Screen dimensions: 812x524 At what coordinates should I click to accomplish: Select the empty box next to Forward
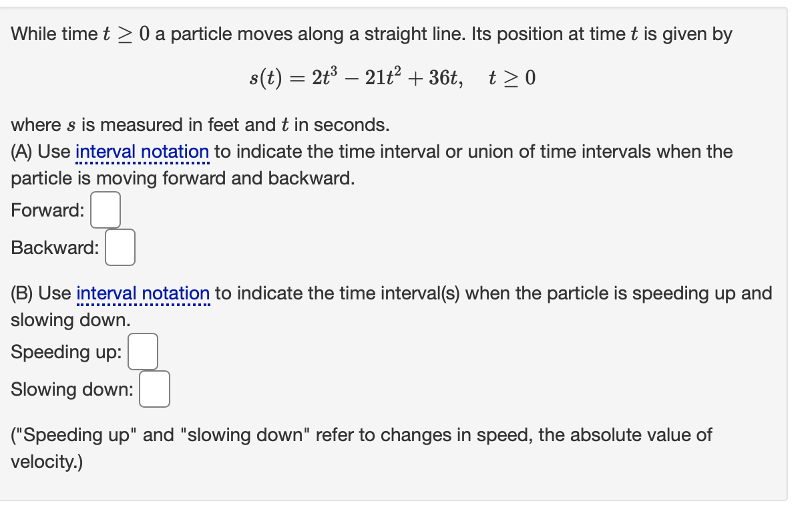[107, 209]
